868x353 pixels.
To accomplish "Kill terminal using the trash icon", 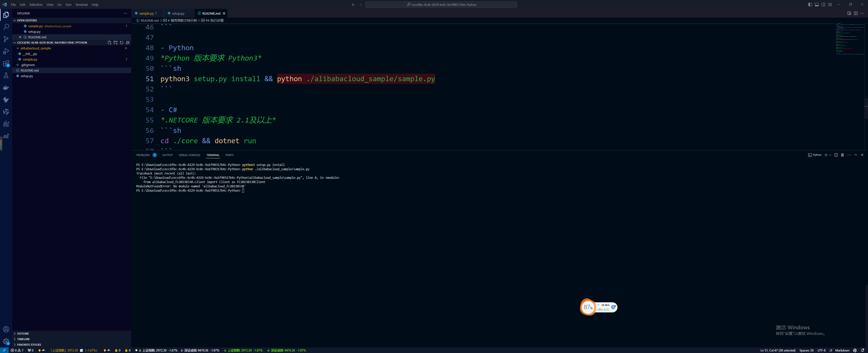I will [x=843, y=155].
